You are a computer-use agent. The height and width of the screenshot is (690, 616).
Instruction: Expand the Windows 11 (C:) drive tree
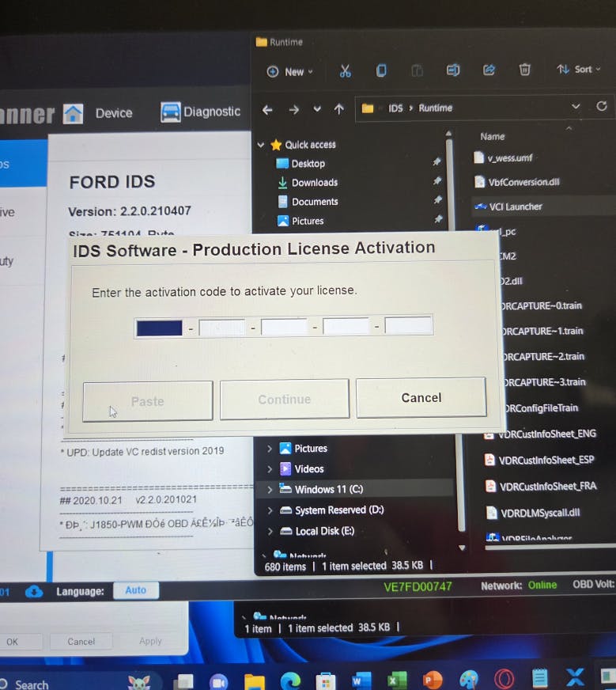(270, 490)
